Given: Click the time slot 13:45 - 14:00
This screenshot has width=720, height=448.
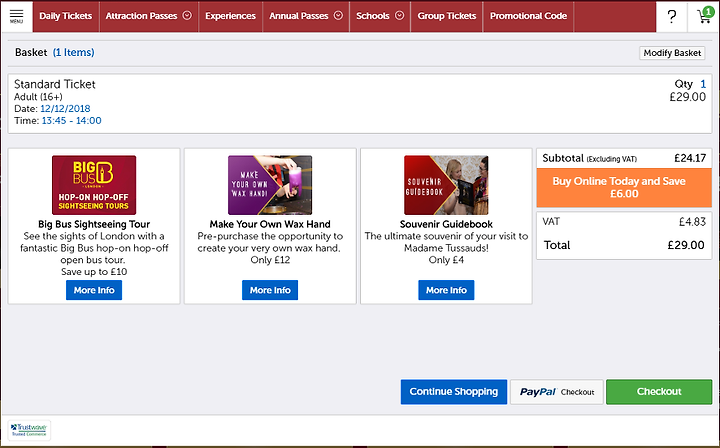Looking at the screenshot, I should click(x=72, y=121).
